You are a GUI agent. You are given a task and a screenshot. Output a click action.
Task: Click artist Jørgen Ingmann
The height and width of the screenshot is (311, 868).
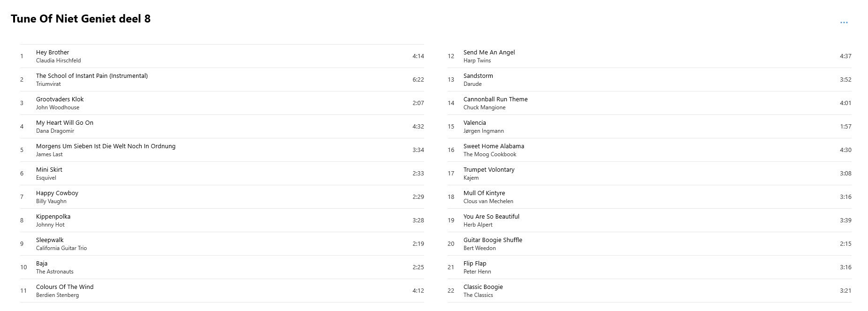(x=483, y=131)
